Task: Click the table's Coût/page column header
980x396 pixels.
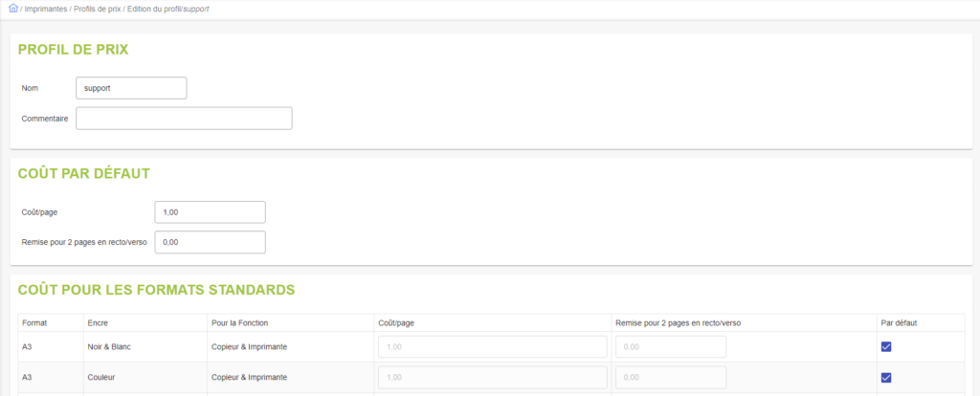Action: click(x=396, y=322)
